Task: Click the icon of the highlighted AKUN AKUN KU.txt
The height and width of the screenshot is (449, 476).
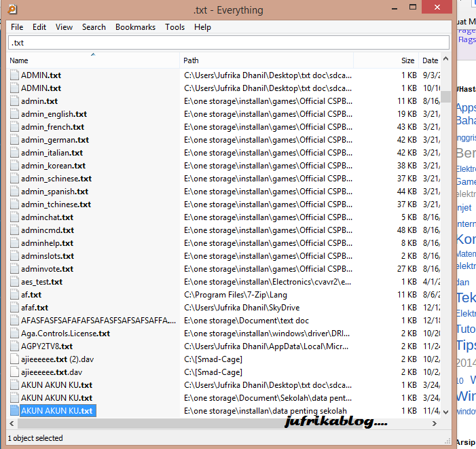Action: [x=14, y=410]
